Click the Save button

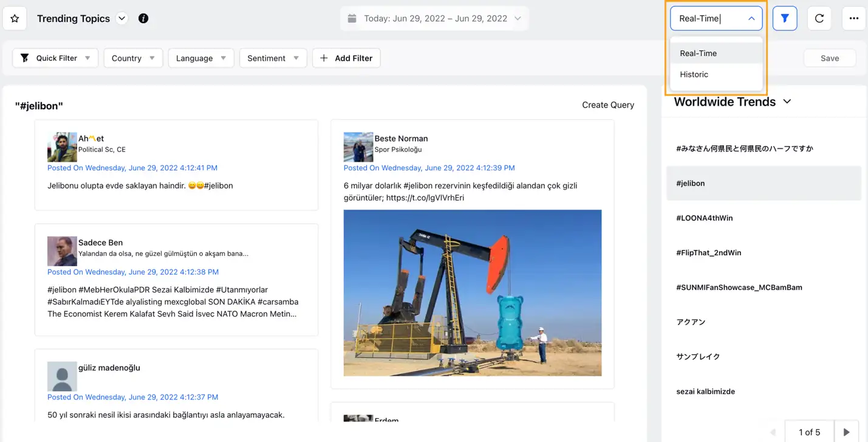[830, 58]
